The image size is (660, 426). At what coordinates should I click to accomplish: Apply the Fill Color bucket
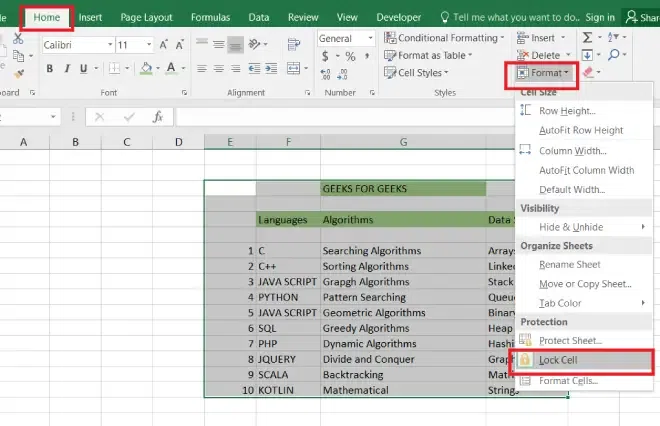tap(146, 68)
